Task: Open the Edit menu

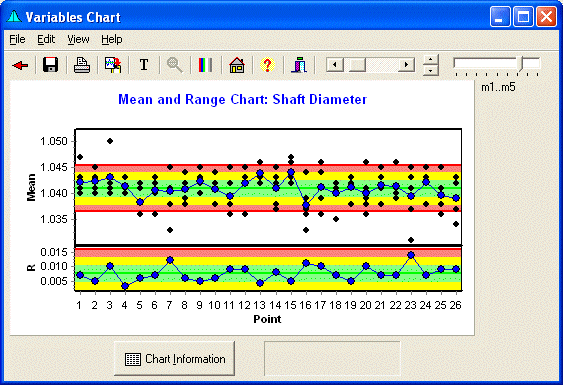Action: pyautogui.click(x=46, y=39)
